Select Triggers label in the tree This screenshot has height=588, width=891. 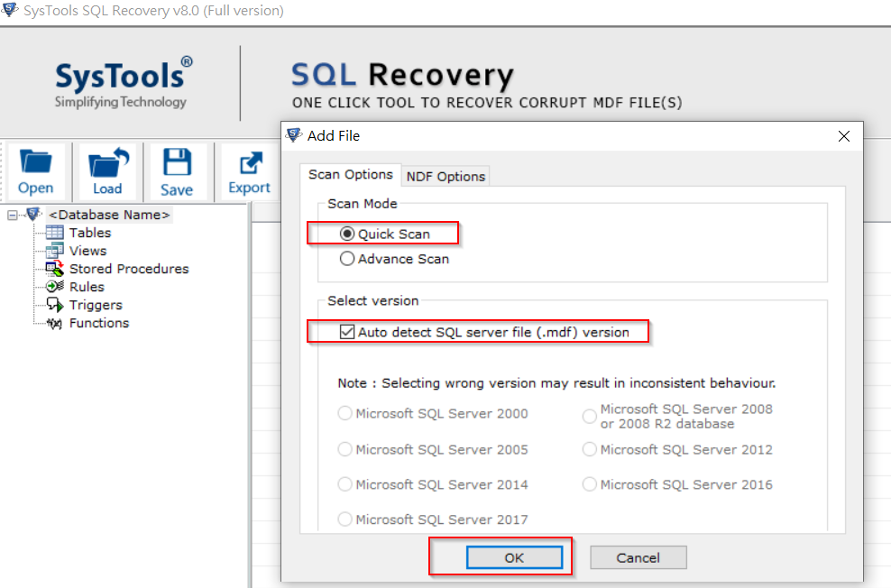click(x=96, y=305)
